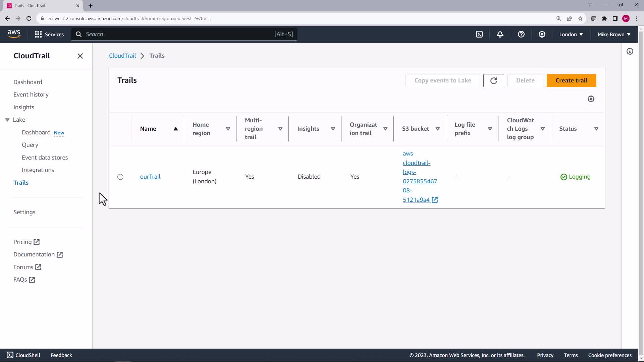This screenshot has width=644, height=362.
Task: Close the CloudTrail side navigation
Action: 80,56
